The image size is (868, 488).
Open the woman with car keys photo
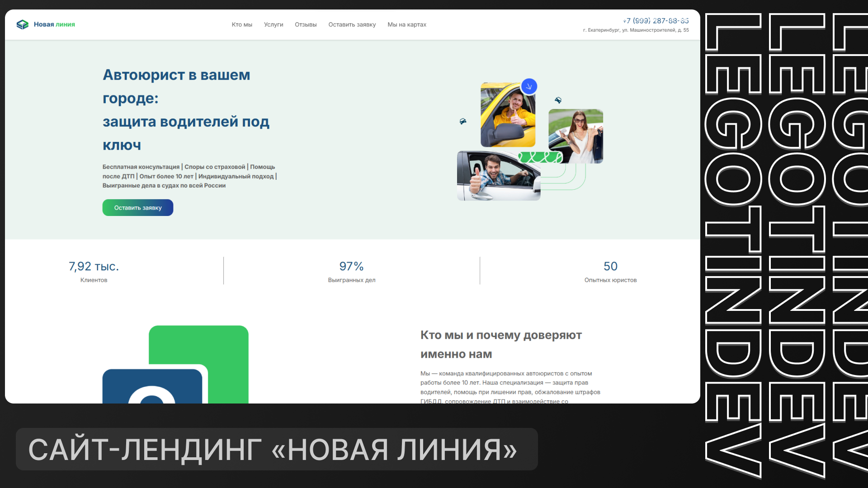click(576, 136)
